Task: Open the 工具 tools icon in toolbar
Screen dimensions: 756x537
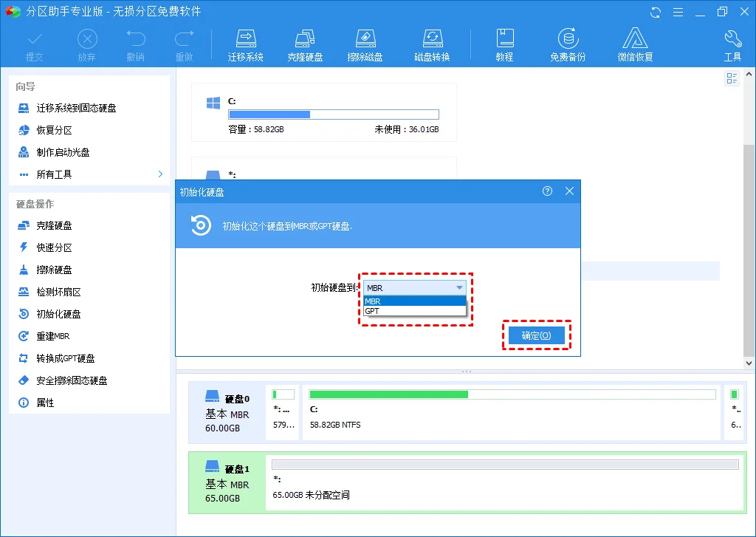Action: 732,46
